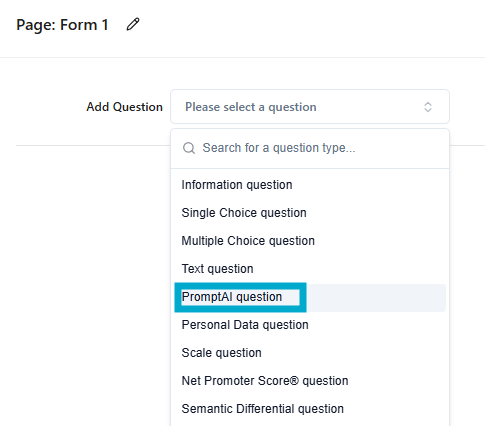This screenshot has width=485, height=426.
Task: Click the 'Page: Form 1' title text
Action: click(62, 25)
